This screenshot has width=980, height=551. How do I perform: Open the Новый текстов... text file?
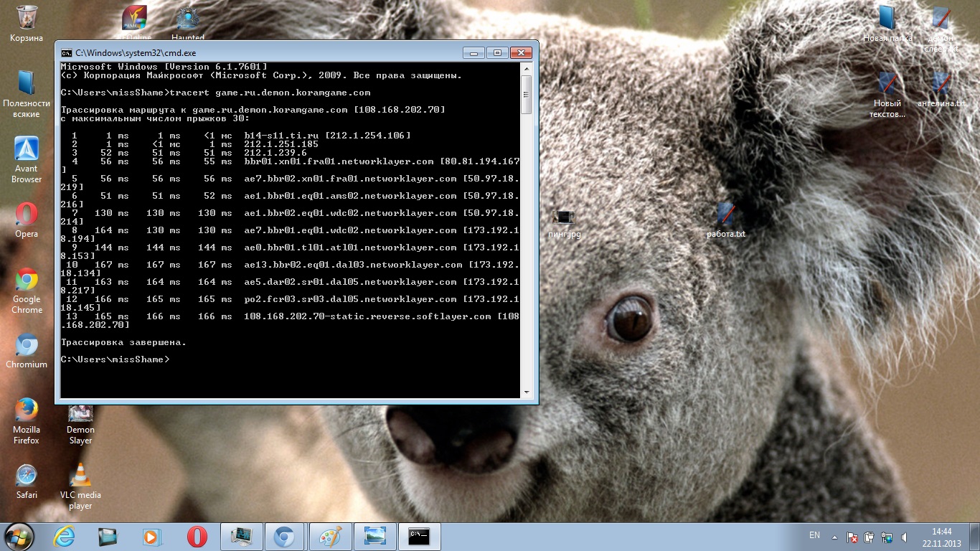pos(887,94)
